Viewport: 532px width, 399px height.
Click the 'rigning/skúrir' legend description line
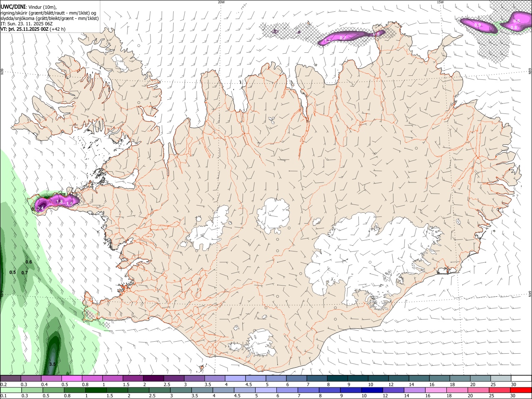(x=49, y=12)
